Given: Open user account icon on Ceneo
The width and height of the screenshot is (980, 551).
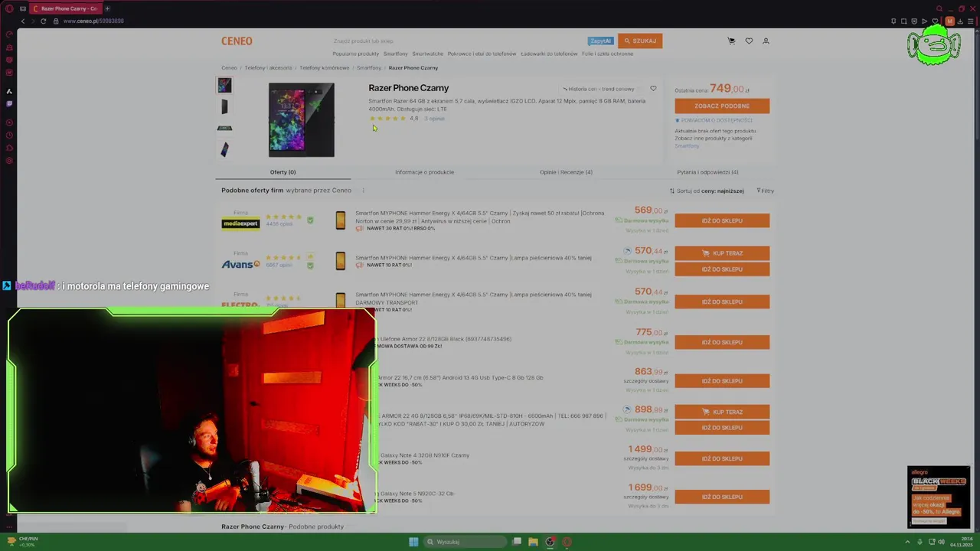Looking at the screenshot, I should (x=766, y=41).
